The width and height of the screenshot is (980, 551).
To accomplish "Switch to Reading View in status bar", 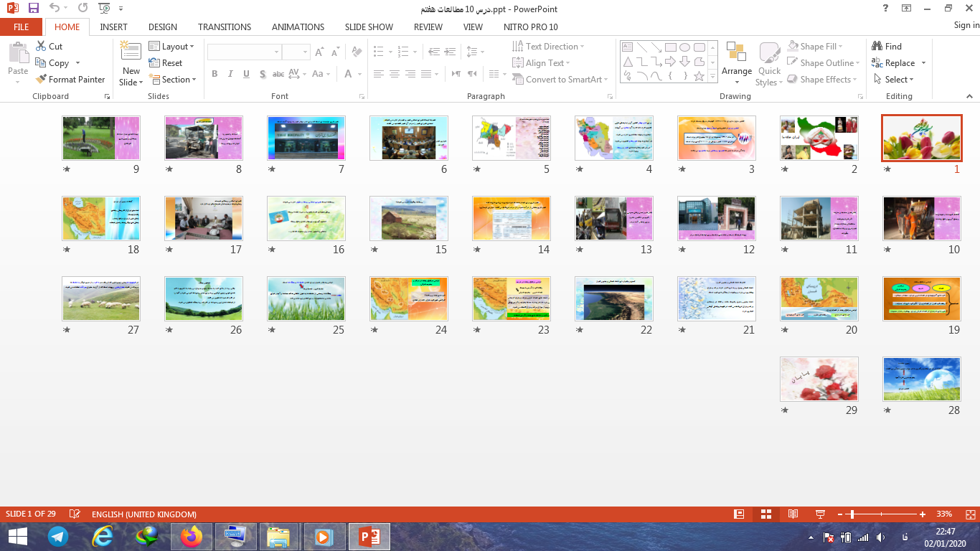I will [x=793, y=514].
